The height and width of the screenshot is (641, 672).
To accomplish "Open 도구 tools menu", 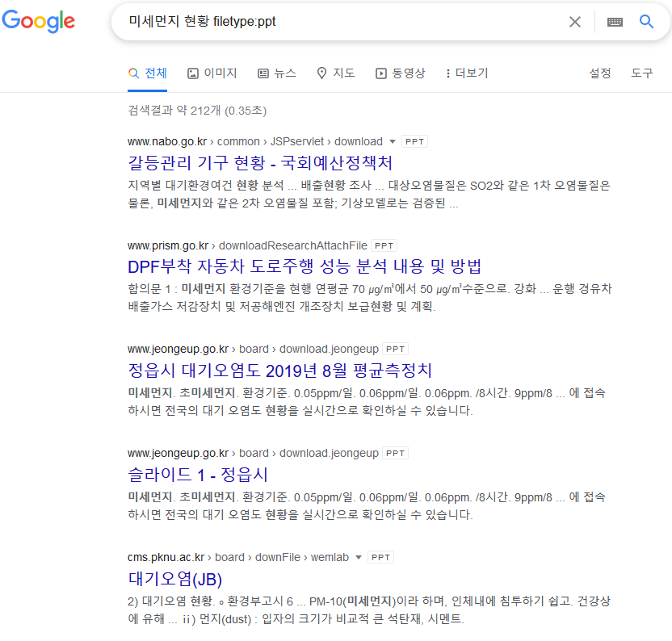I will [x=641, y=73].
